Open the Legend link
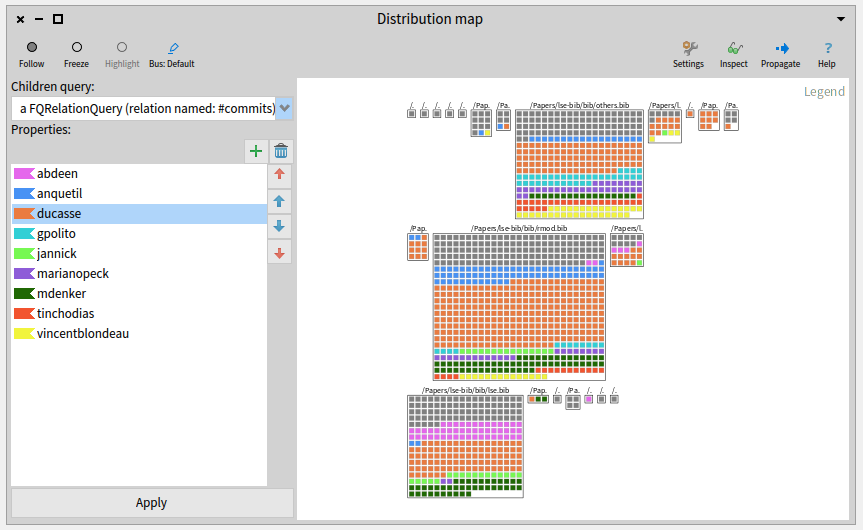 point(824,91)
